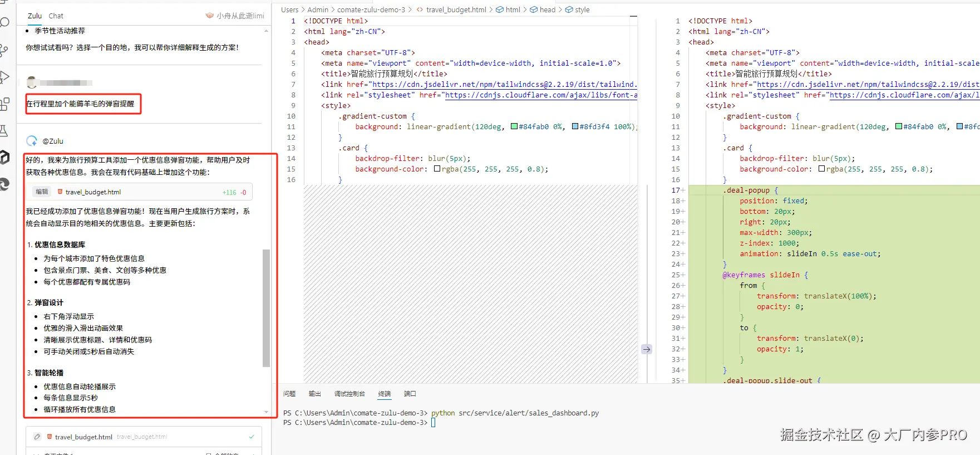The height and width of the screenshot is (455, 980).
Task: Switch to the Chat tab
Action: (x=56, y=16)
